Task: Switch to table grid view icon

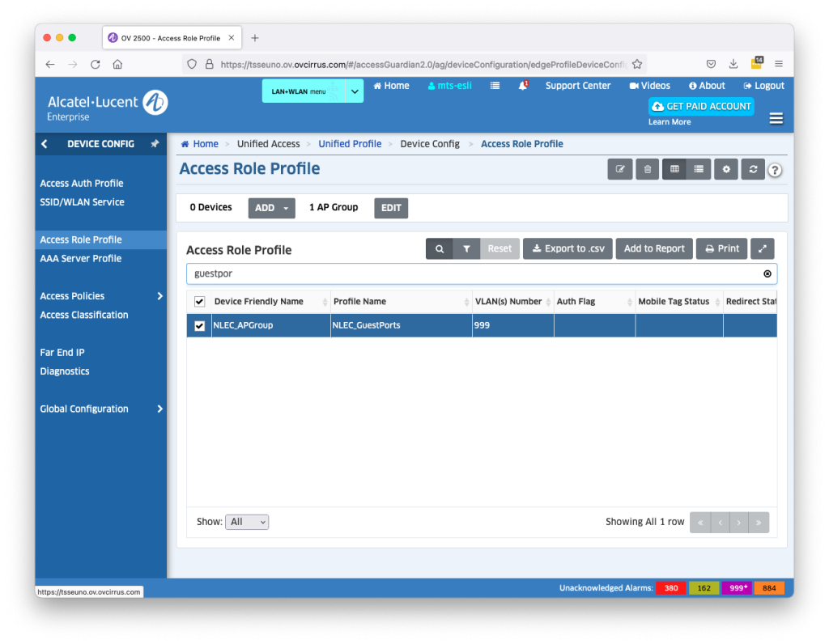Action: tap(674, 169)
